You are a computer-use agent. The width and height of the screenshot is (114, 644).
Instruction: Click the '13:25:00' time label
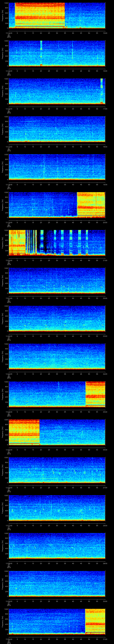[9, 450]
